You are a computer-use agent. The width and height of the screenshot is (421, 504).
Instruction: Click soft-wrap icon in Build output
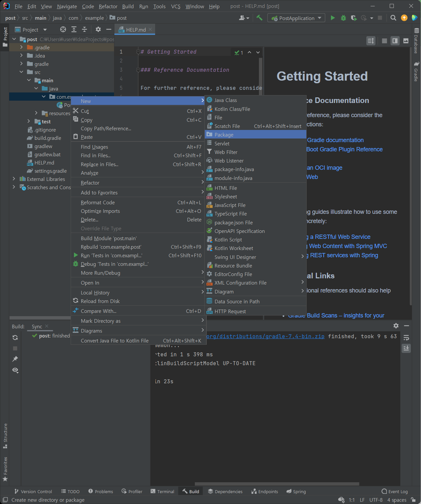coord(406,338)
